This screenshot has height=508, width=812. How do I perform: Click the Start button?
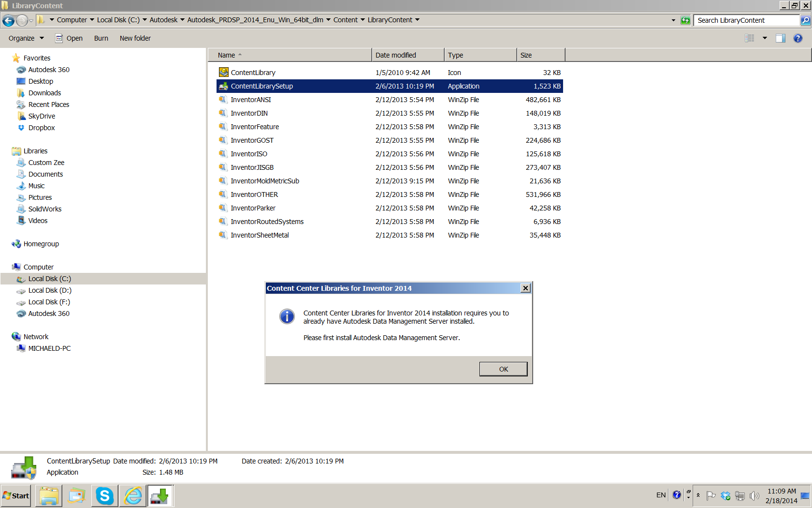[16, 496]
